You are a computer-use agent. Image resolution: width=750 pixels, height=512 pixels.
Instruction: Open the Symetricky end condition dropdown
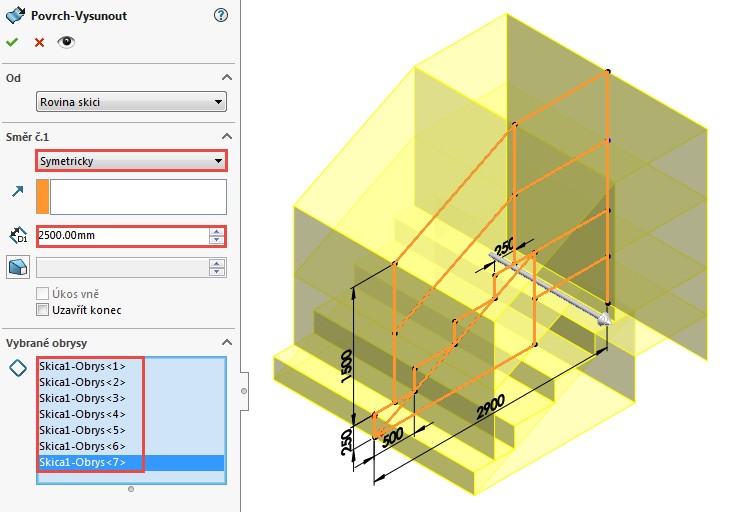131,161
